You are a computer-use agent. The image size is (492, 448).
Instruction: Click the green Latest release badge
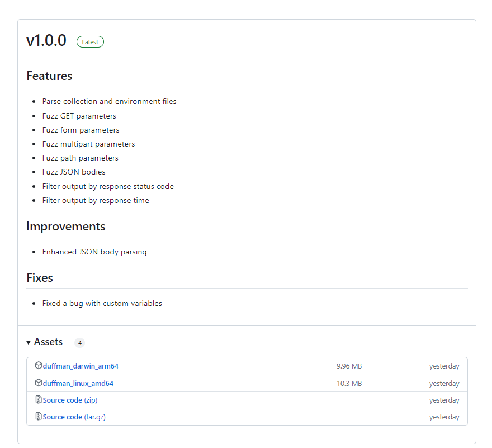90,42
